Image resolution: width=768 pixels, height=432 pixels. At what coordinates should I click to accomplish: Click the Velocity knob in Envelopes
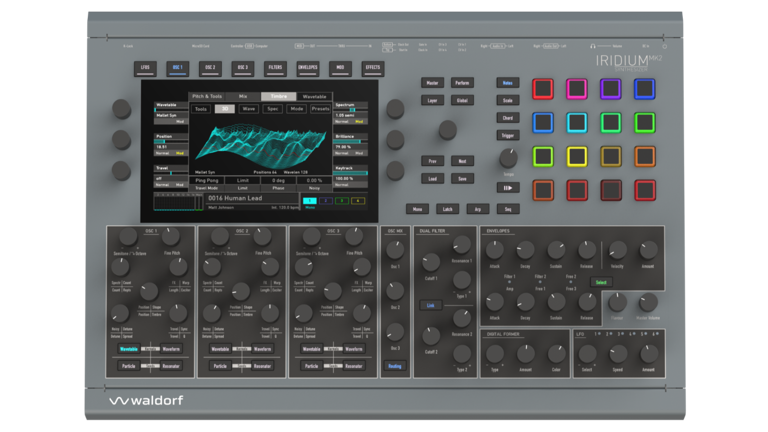(x=617, y=250)
